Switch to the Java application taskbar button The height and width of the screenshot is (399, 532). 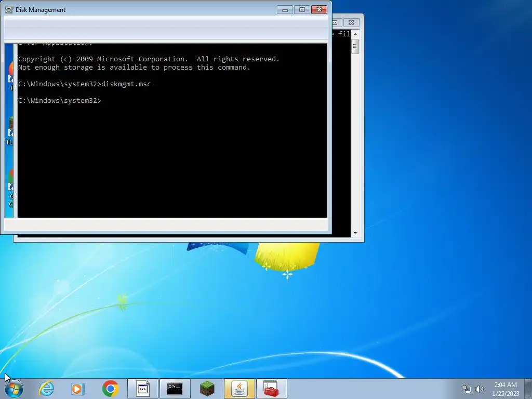click(239, 389)
